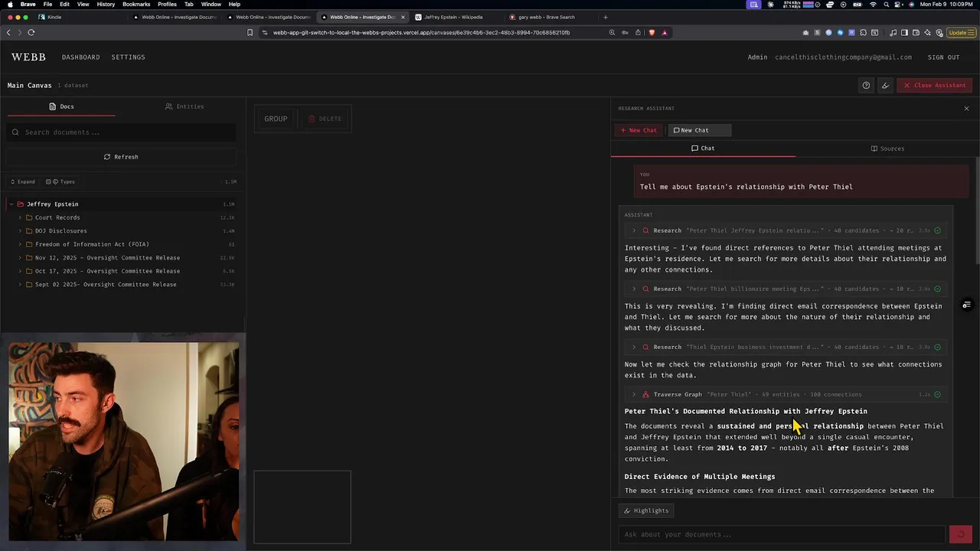Expand the DOJ Disclosures folder
Viewport: 980px width, 551px height.
tap(20, 231)
